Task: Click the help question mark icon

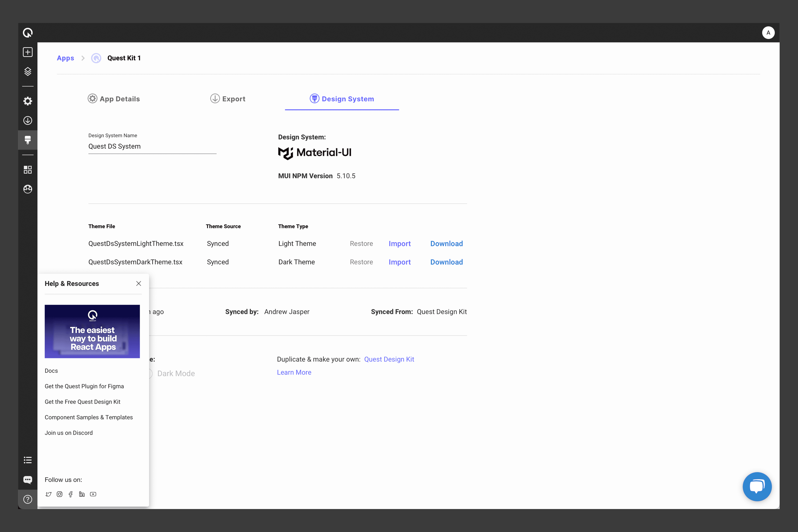Action: pyautogui.click(x=27, y=499)
